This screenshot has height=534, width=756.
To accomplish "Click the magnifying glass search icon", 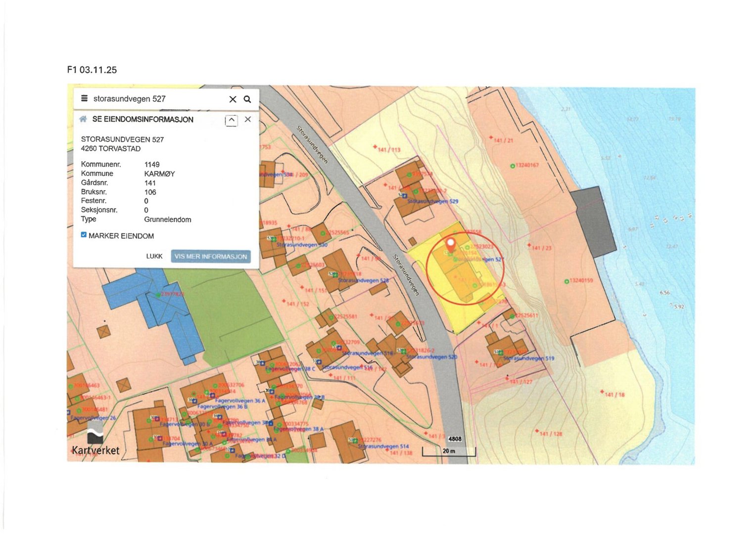I will click(247, 99).
